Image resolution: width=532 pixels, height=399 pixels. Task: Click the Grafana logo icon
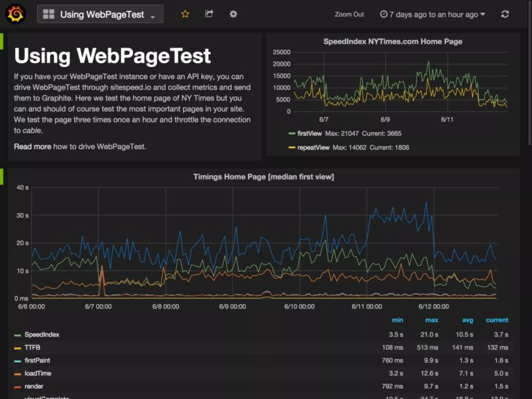16,14
